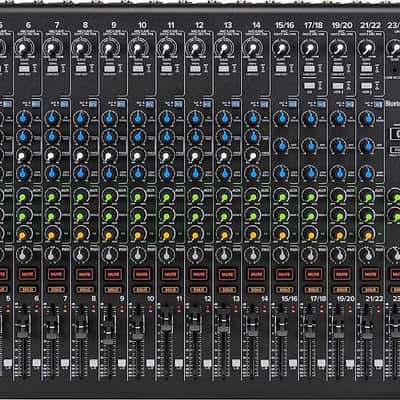This screenshot has height=400, width=400.
Task: Adjust channel 6 top blue high EQ knob
Action: (23, 118)
